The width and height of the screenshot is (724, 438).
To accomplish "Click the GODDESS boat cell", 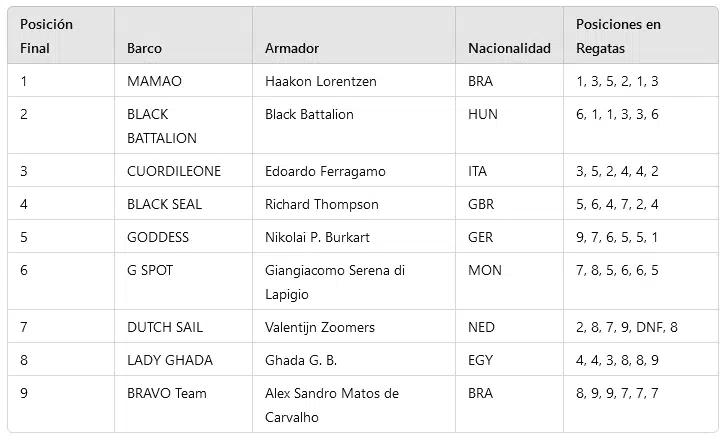I will [158, 237].
